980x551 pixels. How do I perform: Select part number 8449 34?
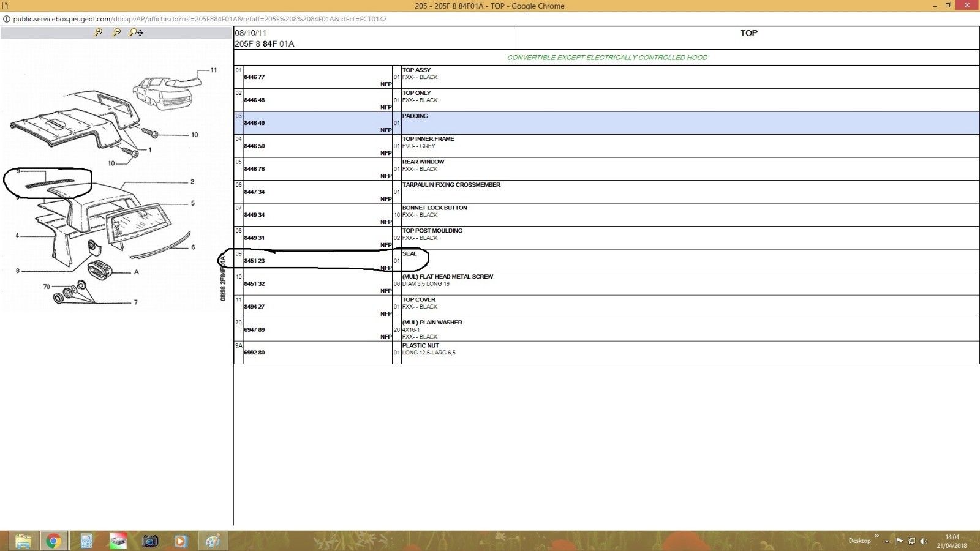pos(254,215)
